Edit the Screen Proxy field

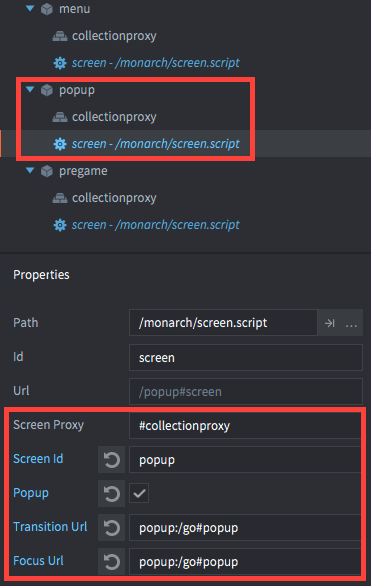pyautogui.click(x=245, y=426)
